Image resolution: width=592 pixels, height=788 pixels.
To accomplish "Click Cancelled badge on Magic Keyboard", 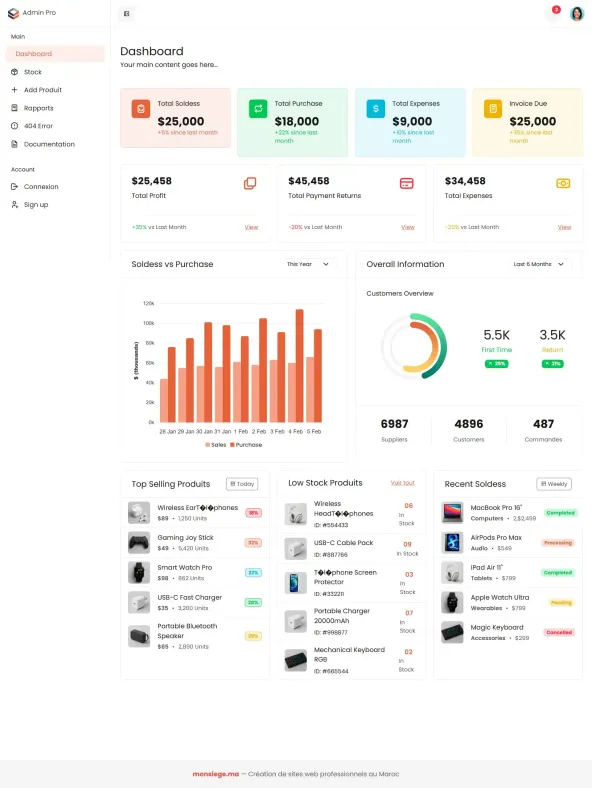I will point(559,632).
